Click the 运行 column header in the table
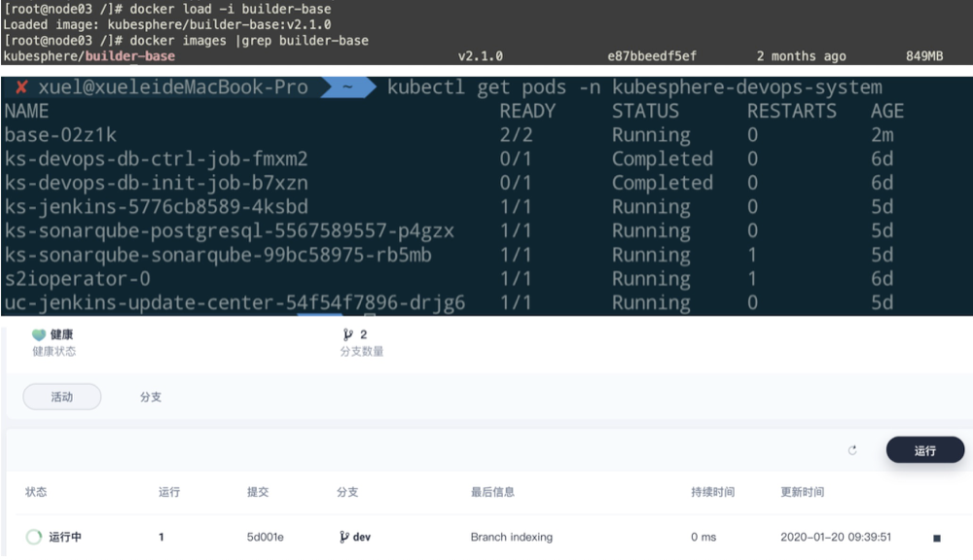Screen dimensions: 973x560 (168, 492)
